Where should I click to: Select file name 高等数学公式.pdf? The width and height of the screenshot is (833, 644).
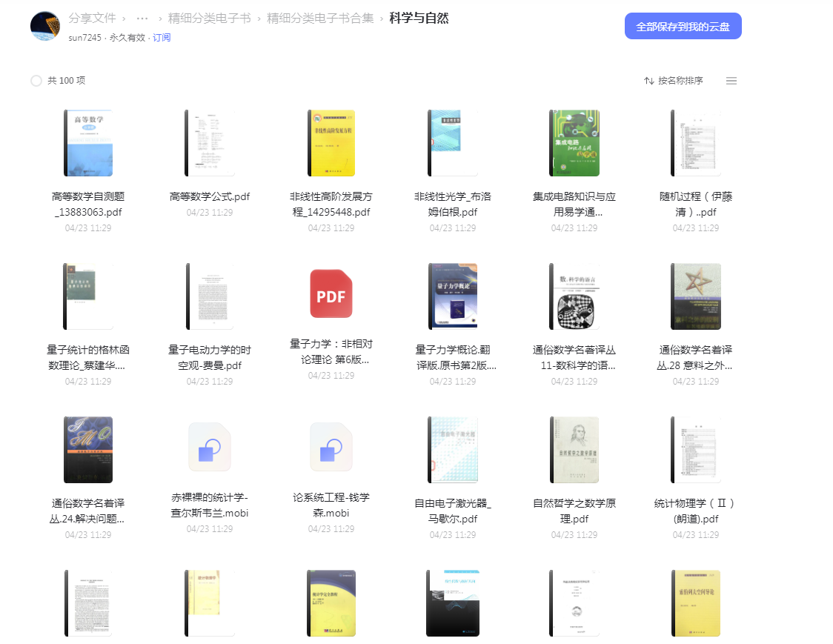pyautogui.click(x=209, y=196)
